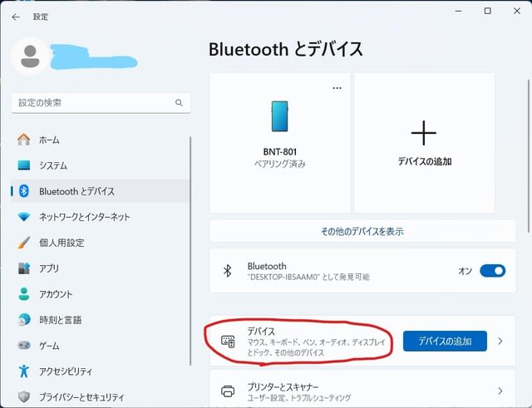Maximize the settings window
This screenshot has height=408, width=532.
(x=488, y=11)
